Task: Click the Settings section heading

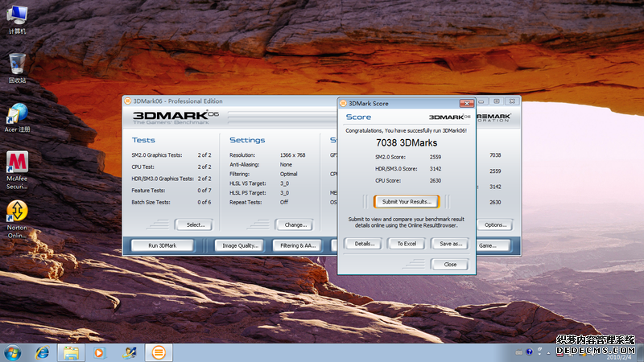Action: point(247,140)
